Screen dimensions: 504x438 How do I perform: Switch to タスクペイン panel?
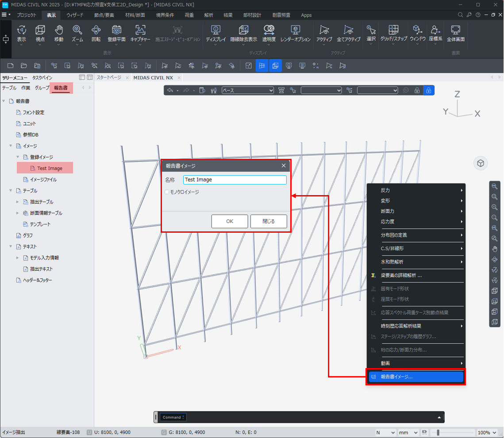click(42, 77)
